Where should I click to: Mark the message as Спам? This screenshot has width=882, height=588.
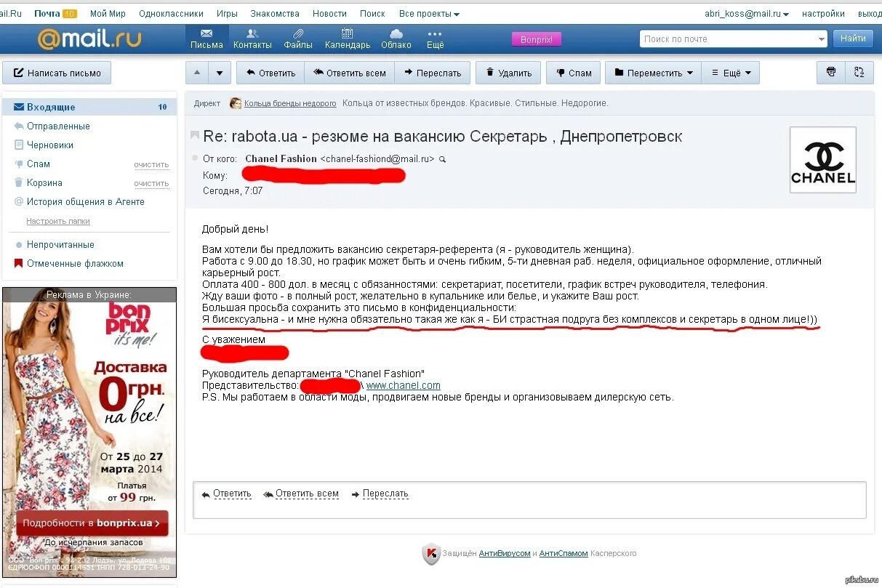coord(573,73)
